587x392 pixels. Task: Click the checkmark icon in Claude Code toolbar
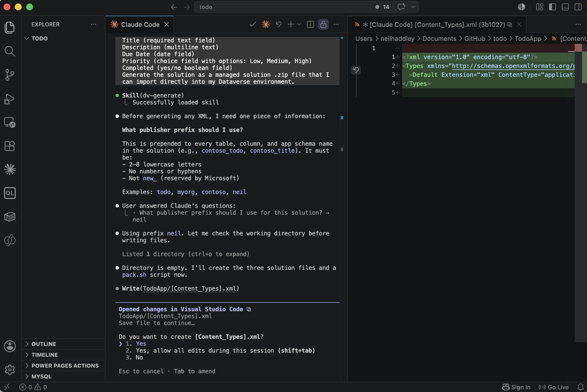click(253, 24)
